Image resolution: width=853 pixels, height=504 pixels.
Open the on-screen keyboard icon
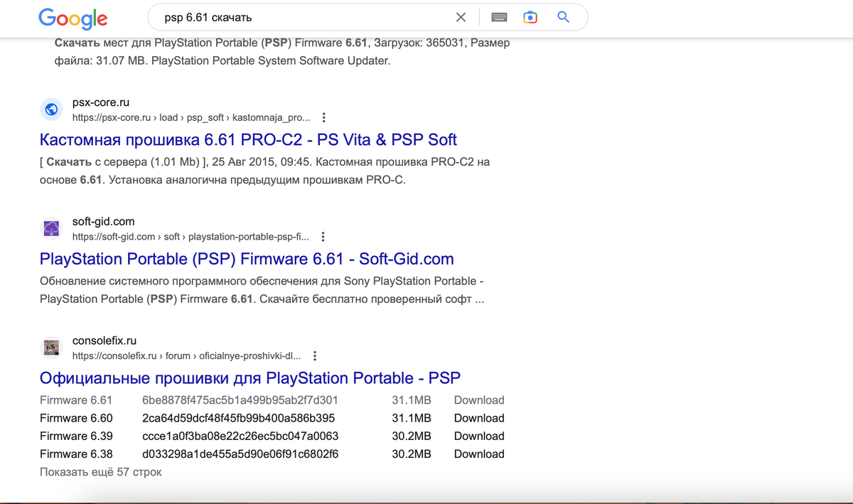[x=499, y=17]
